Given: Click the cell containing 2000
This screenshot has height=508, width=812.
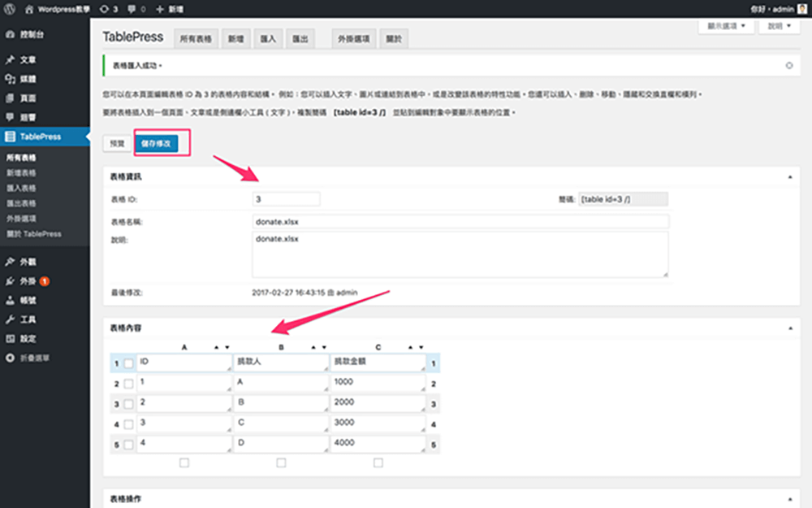Looking at the screenshot, I should (x=378, y=404).
